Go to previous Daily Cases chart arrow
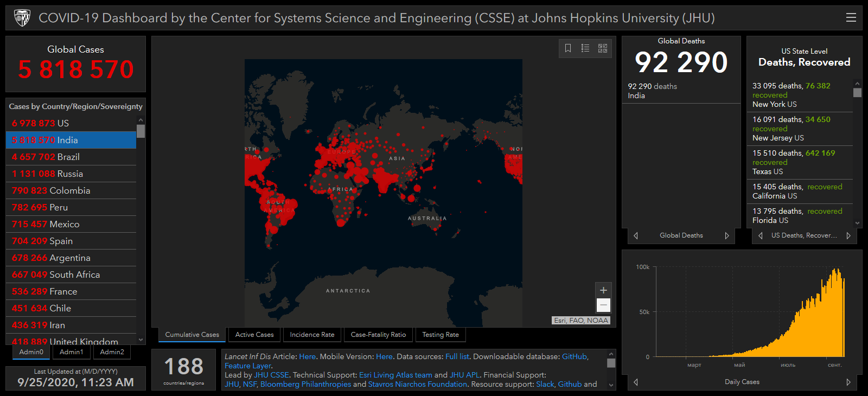 pyautogui.click(x=636, y=382)
